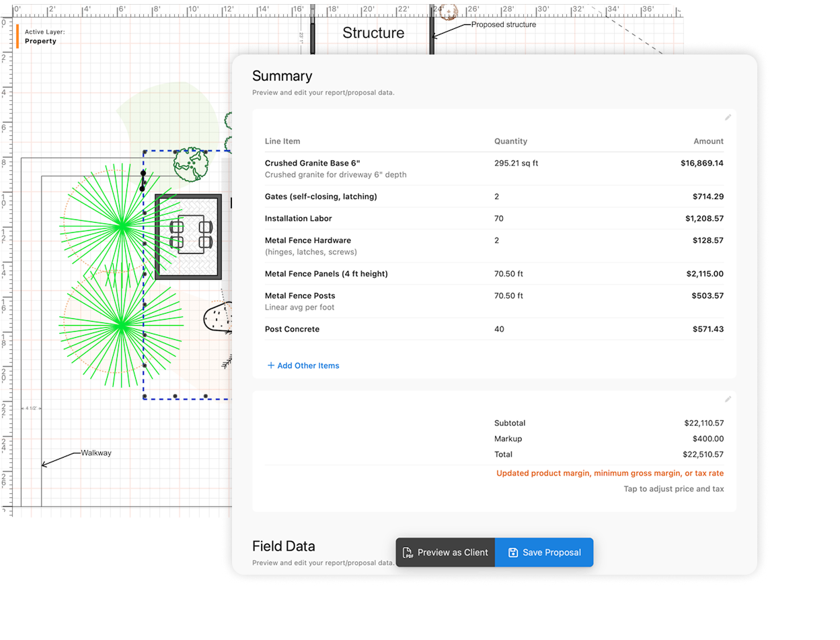Select the Post Concrete line item
This screenshot has width=840, height=640.
click(x=494, y=329)
